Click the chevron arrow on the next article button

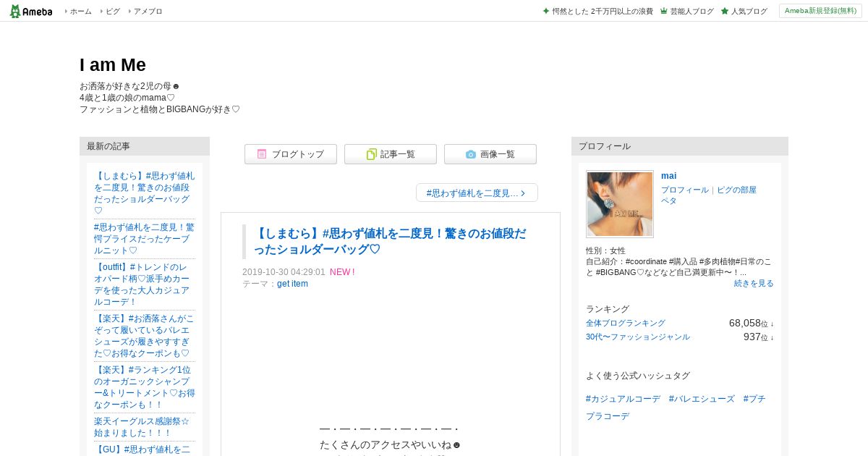point(523,193)
